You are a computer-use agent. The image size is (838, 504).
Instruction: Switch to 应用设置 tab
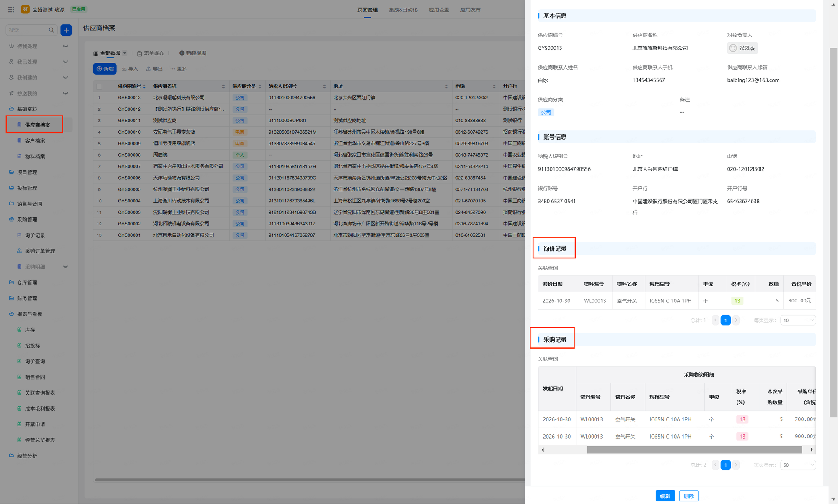pyautogui.click(x=439, y=10)
